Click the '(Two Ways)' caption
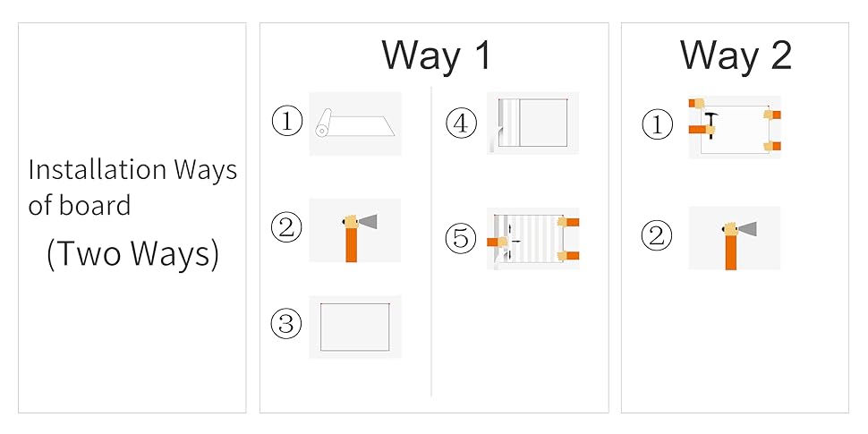Image resolution: width=868 pixels, height=434 pixels. [132, 253]
